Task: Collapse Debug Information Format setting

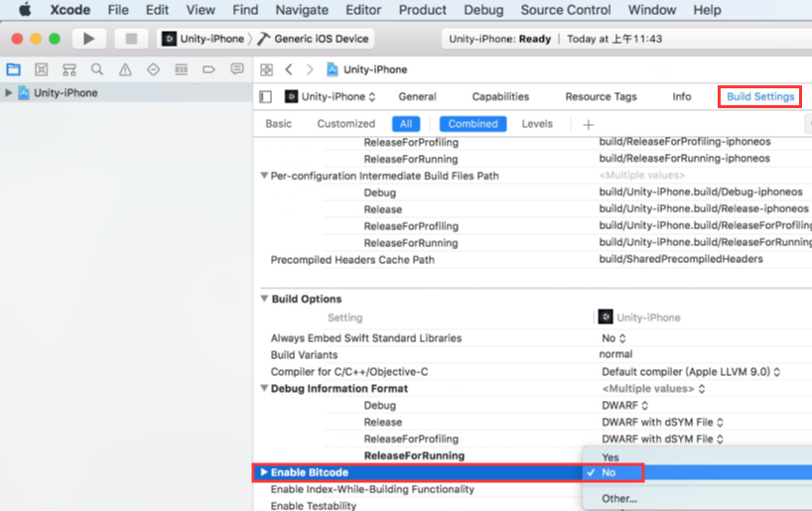Action: (264, 388)
